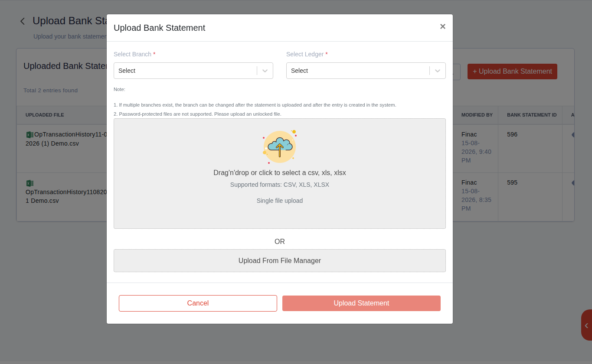This screenshot has width=592, height=364.
Task: Close the Upload Bank Statement dialog
Action: [442, 26]
